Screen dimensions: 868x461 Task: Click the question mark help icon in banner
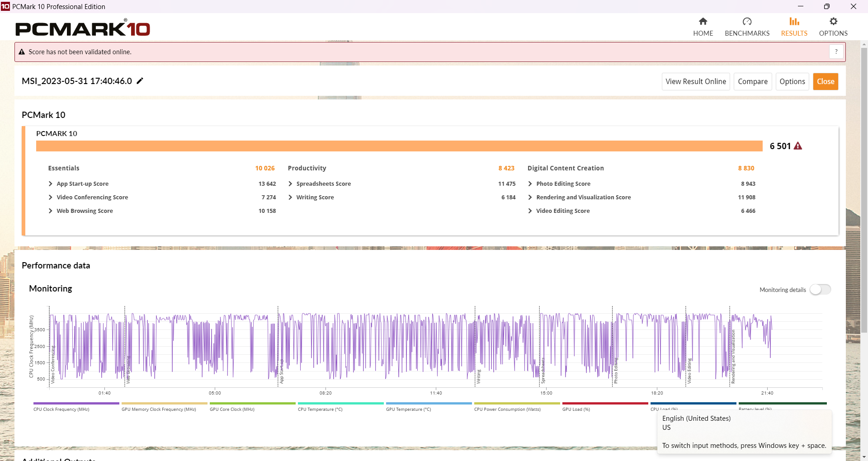(836, 52)
